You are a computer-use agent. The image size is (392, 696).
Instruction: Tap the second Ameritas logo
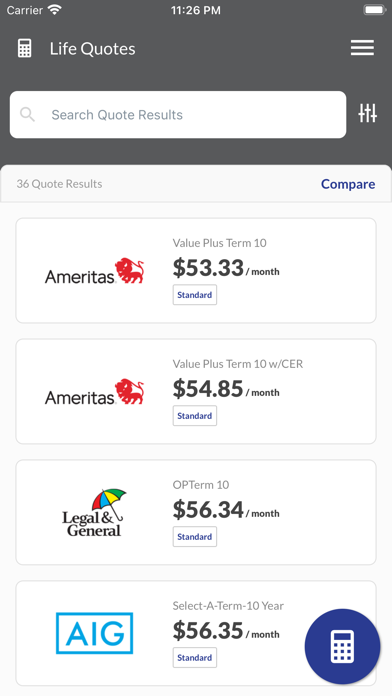(94, 392)
